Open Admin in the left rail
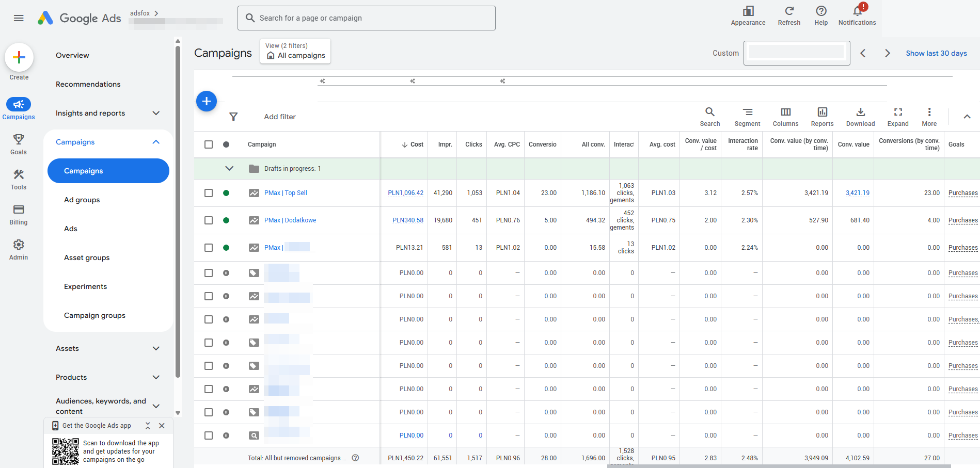Viewport: 980px width, 468px height. 19,249
